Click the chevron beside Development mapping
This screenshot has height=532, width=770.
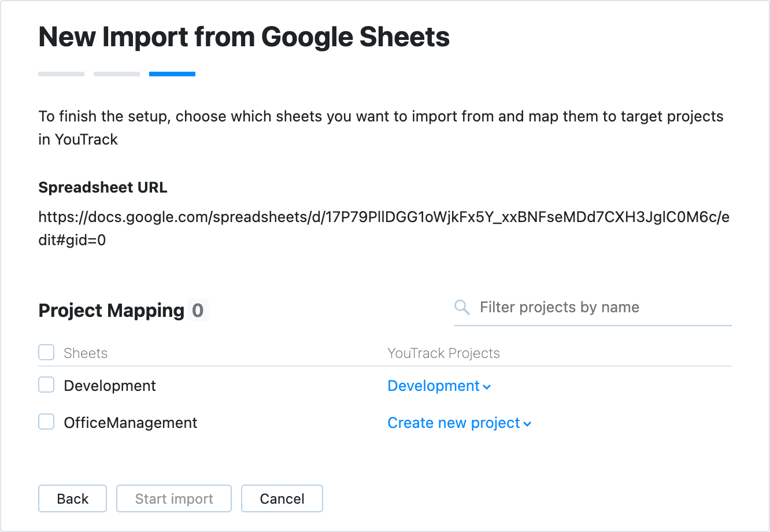click(x=487, y=386)
